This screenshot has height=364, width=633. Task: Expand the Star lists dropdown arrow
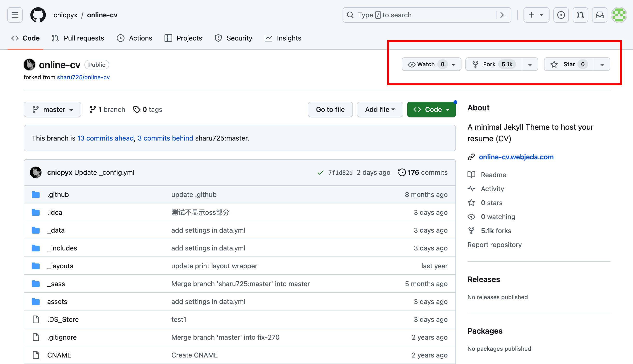(x=602, y=65)
